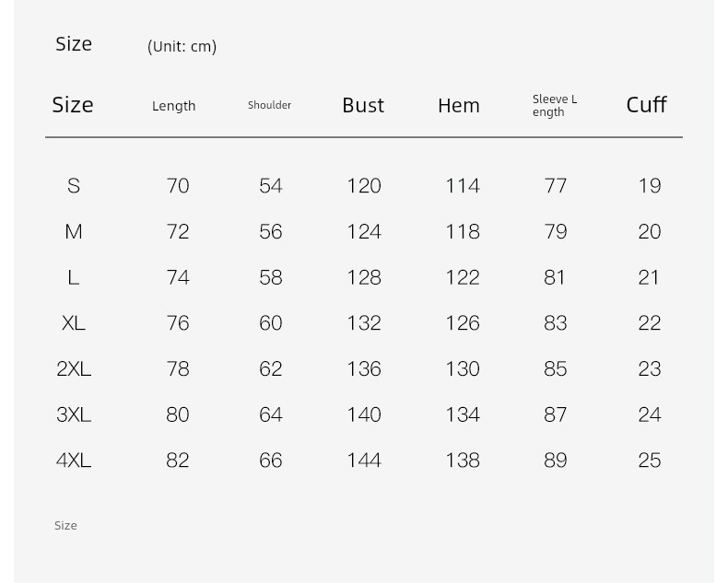Click the L size row label

pyautogui.click(x=74, y=277)
